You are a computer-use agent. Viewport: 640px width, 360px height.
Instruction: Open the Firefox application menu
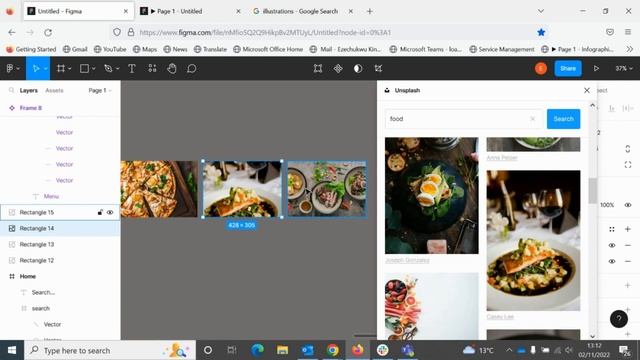628,32
